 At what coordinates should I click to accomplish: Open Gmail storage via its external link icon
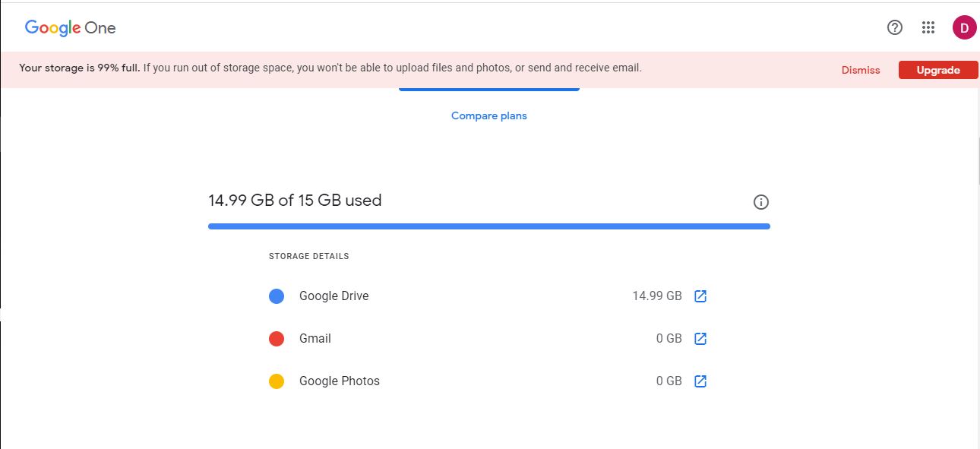[700, 338]
